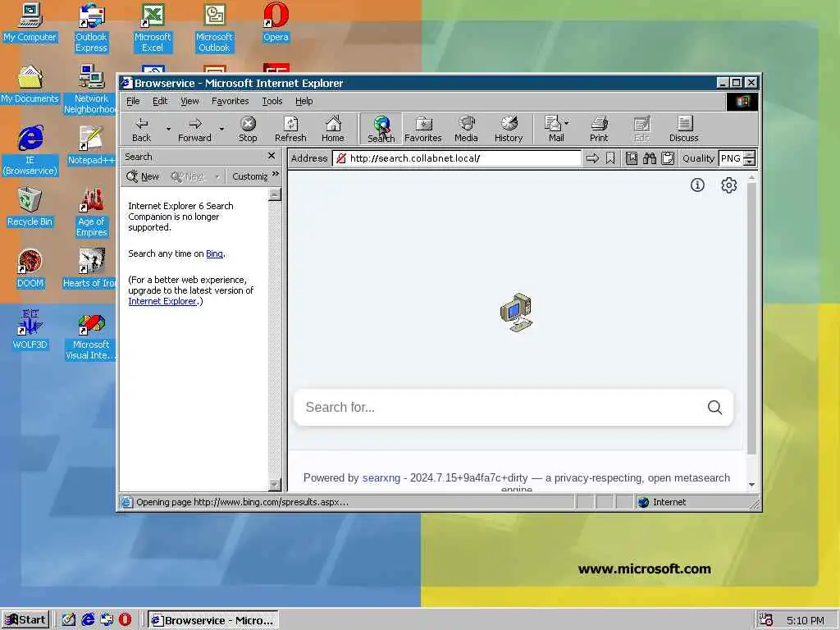The height and width of the screenshot is (630, 840).
Task: Click the Start button
Action: tap(25, 620)
